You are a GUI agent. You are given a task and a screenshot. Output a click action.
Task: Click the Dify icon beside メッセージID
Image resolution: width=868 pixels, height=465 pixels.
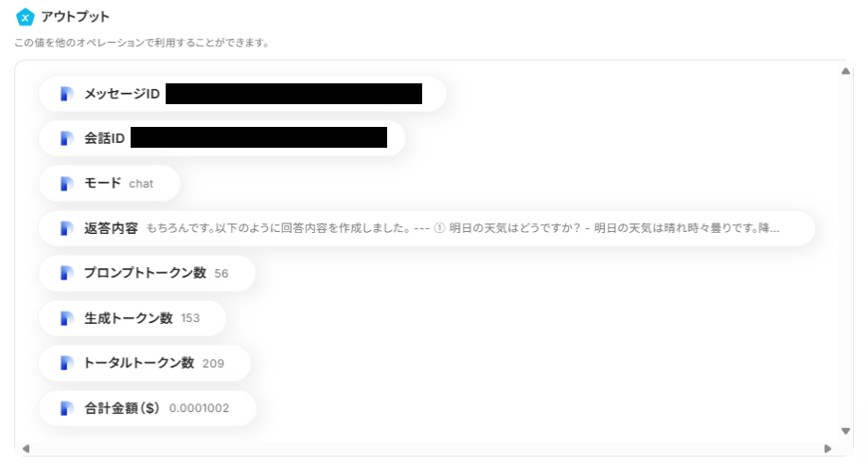(66, 94)
